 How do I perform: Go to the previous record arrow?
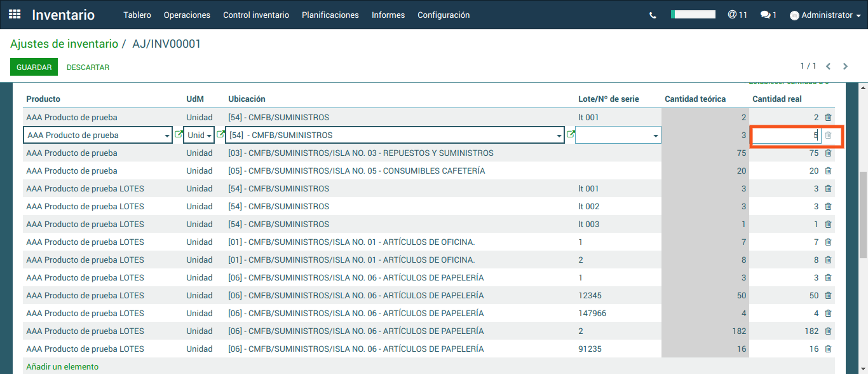829,66
